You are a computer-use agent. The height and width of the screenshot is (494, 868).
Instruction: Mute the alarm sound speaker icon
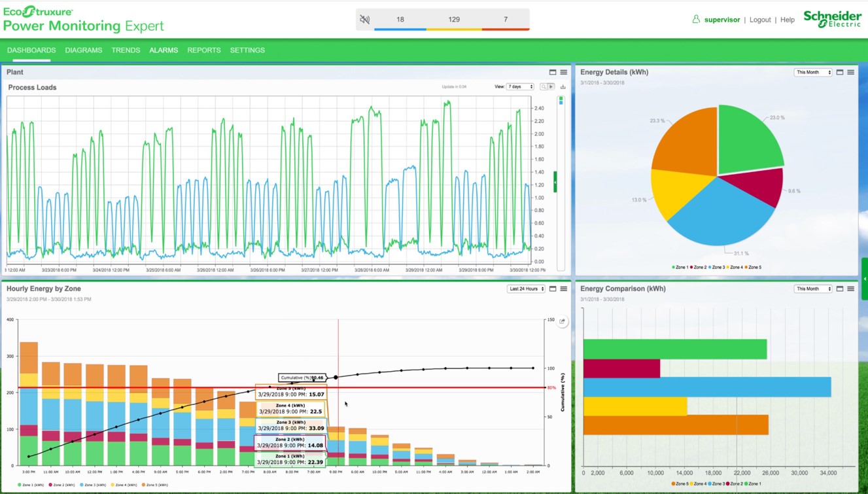[x=364, y=20]
